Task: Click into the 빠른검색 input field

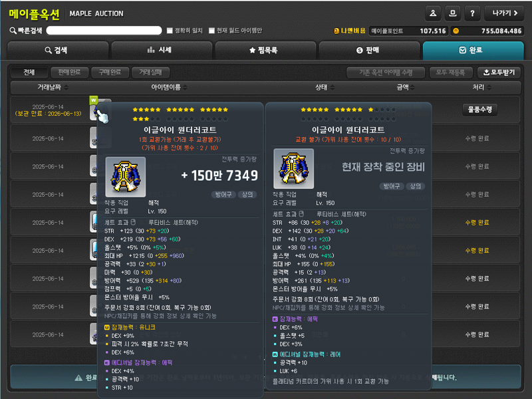Action: [x=104, y=31]
